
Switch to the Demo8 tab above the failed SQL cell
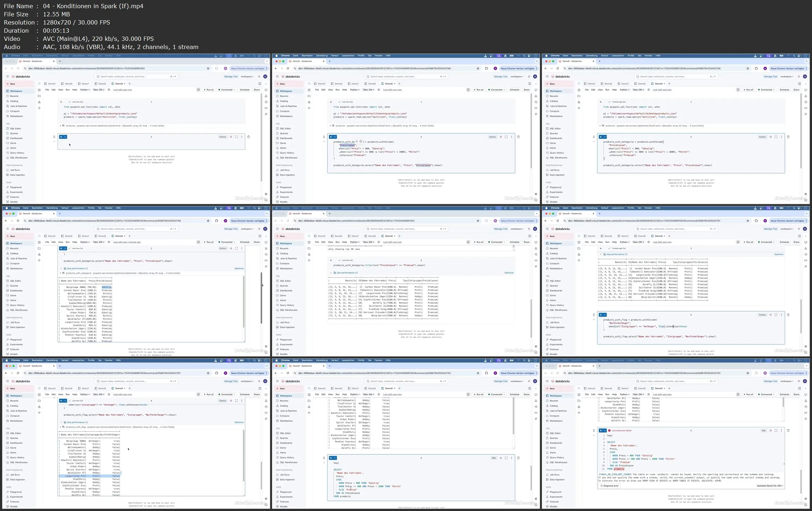coord(642,388)
